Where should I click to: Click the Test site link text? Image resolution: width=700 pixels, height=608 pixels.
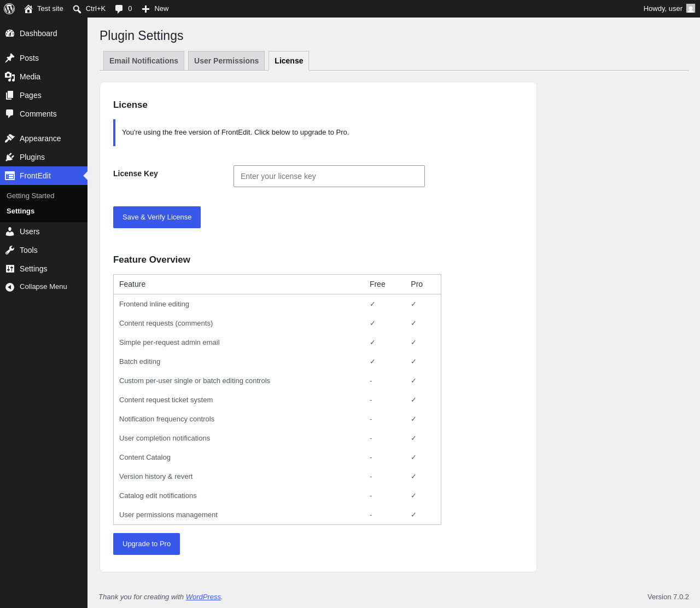pos(50,9)
